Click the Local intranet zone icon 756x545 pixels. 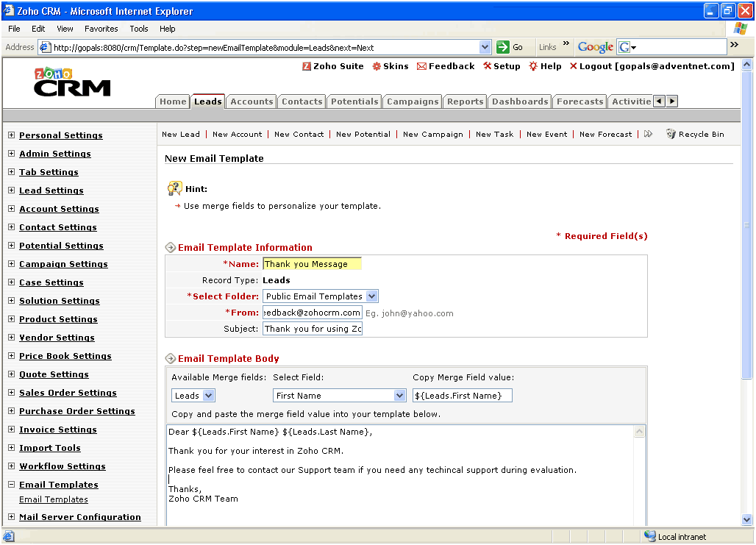point(650,536)
